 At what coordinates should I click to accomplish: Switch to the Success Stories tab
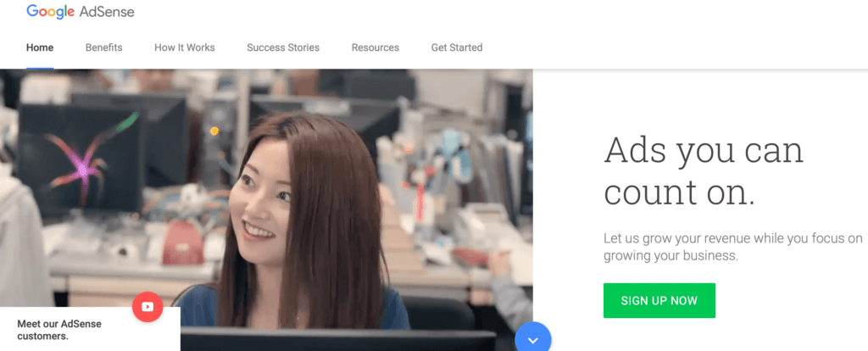(x=283, y=47)
